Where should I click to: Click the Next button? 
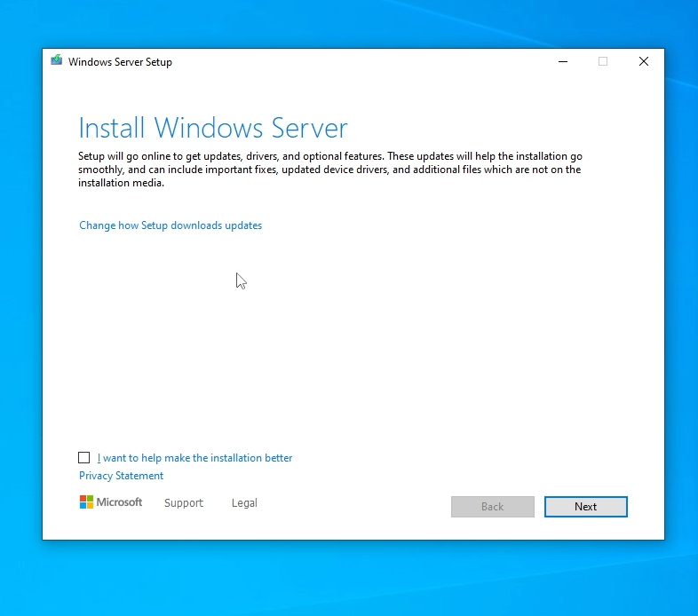coord(586,507)
